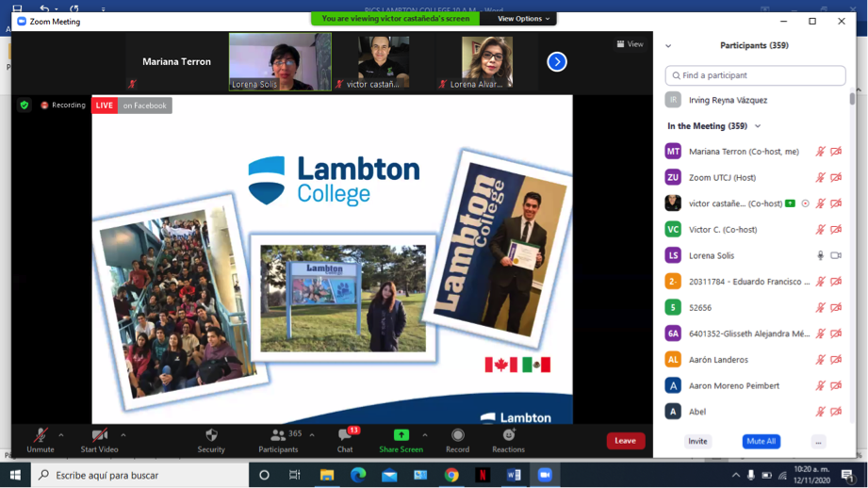Click the participants list scrollbar
The image size is (868, 488).
click(852, 99)
